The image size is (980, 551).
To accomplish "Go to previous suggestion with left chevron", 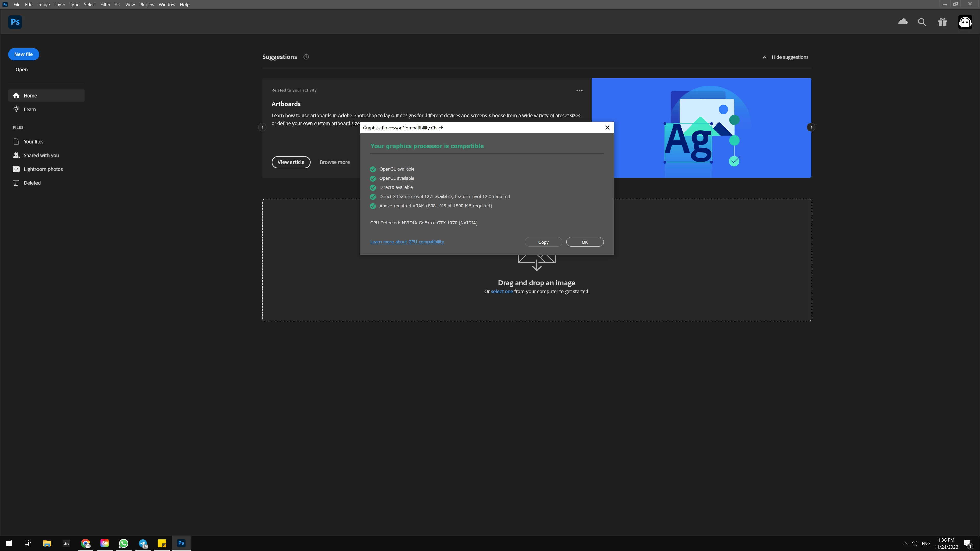I will click(x=262, y=127).
